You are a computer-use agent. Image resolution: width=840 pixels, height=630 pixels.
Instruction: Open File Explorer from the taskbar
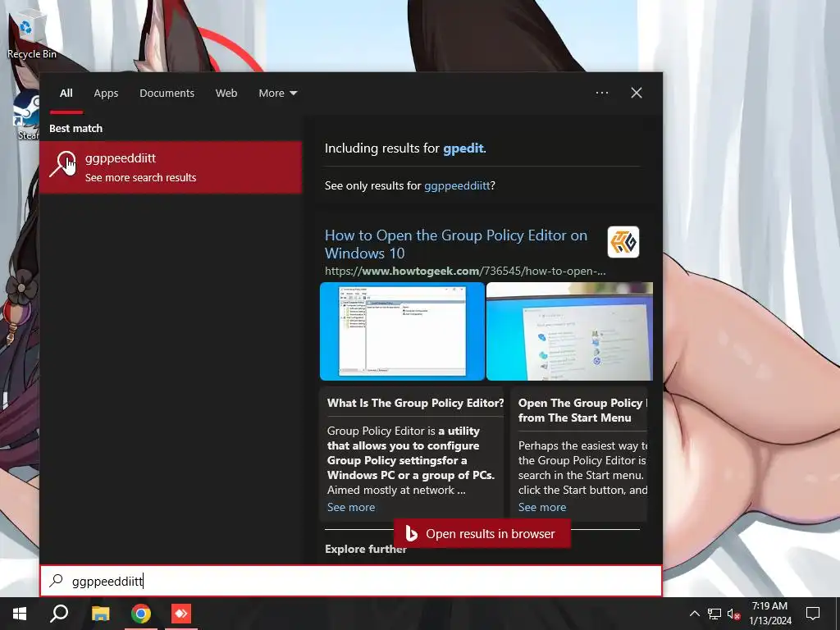tap(100, 614)
